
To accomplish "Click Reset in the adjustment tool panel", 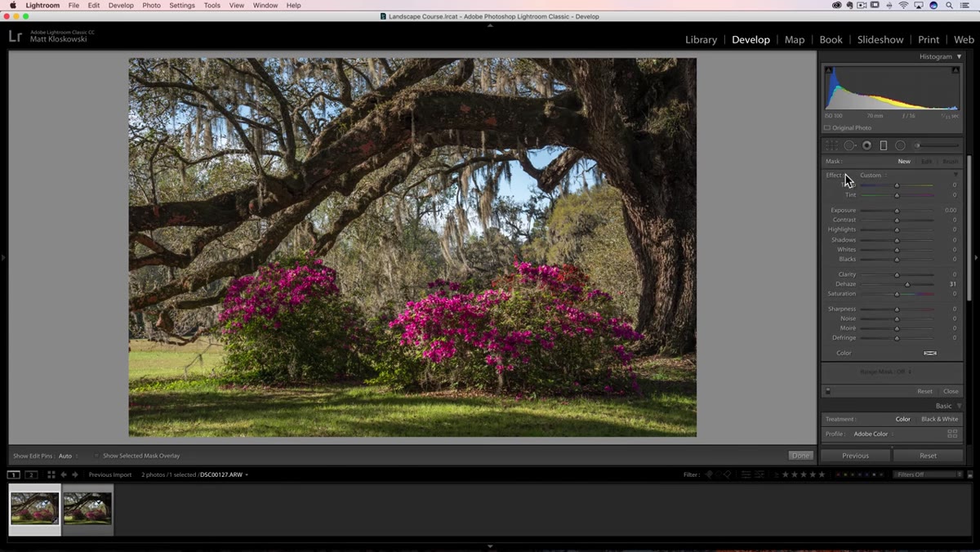I will (924, 391).
